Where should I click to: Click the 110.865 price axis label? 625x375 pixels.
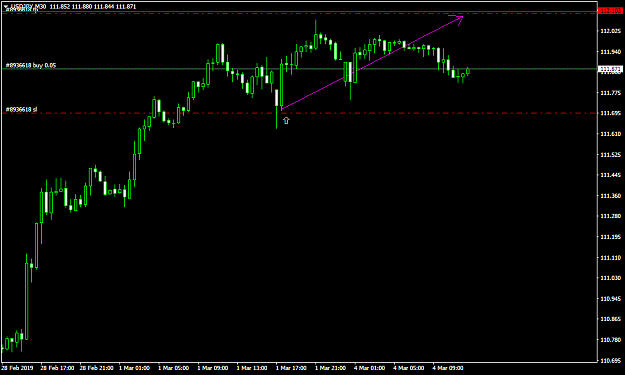click(610, 319)
